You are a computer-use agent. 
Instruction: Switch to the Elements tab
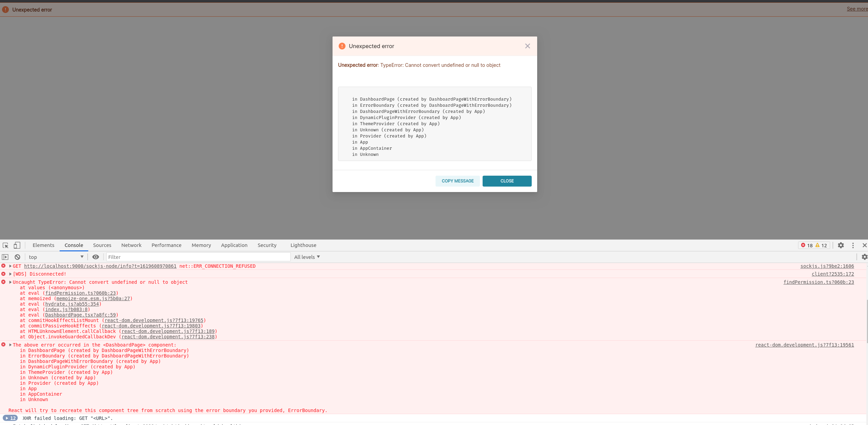click(43, 245)
